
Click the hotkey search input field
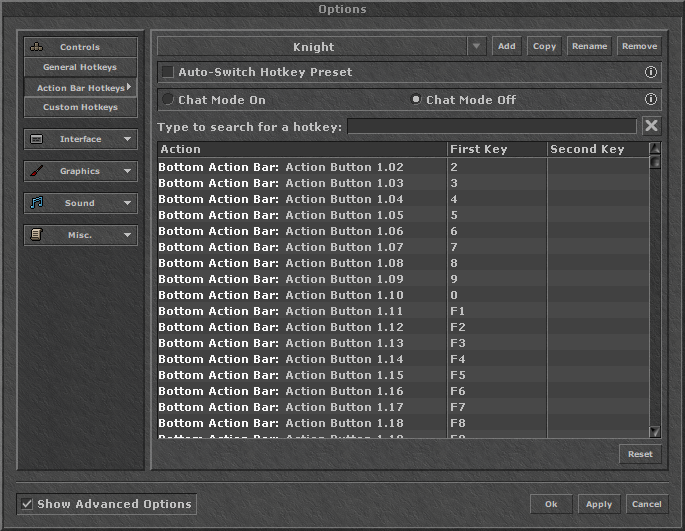click(x=492, y=126)
